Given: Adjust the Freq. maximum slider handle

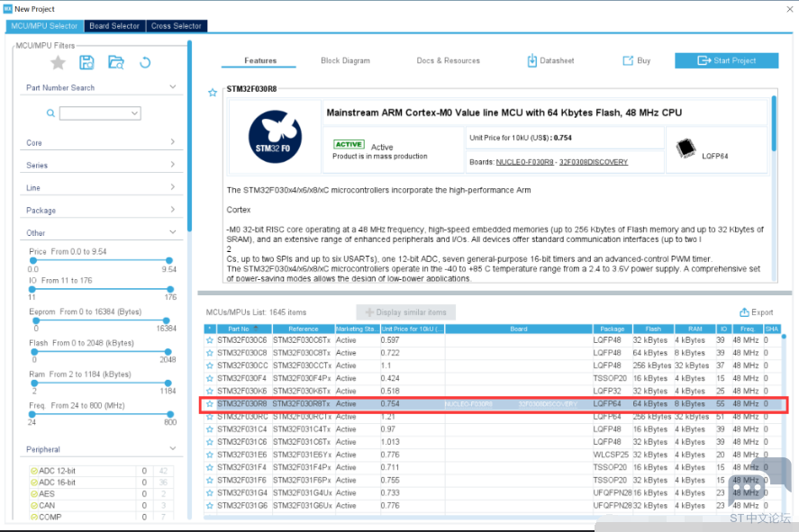Looking at the screenshot, I should 170,414.
